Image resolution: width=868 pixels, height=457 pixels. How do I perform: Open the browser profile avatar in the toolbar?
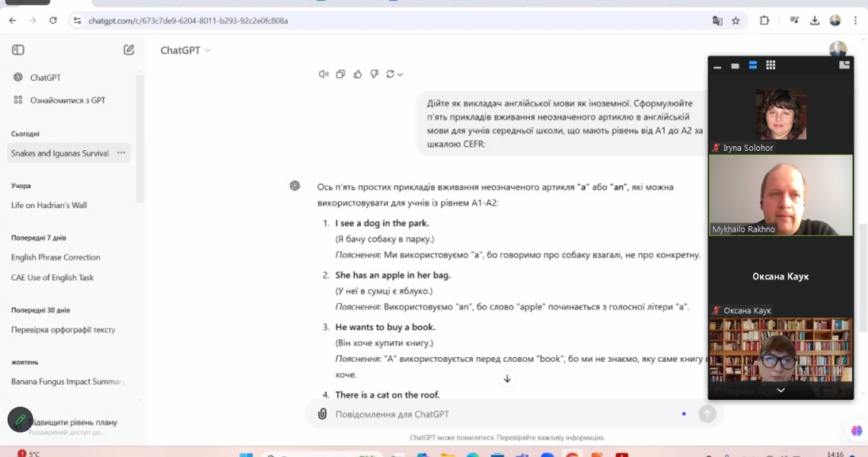tap(835, 21)
